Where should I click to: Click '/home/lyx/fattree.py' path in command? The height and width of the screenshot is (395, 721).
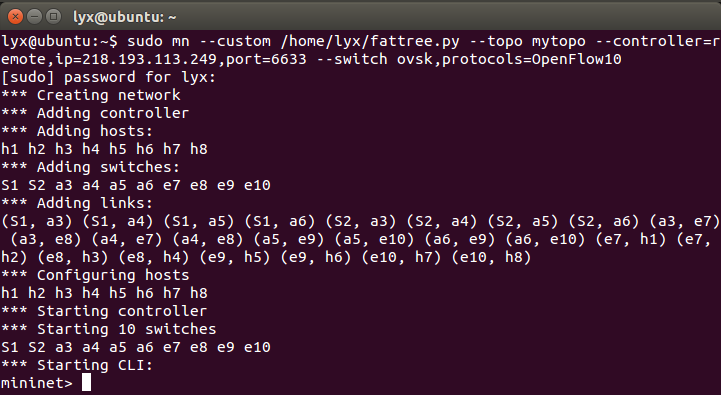[x=370, y=41]
